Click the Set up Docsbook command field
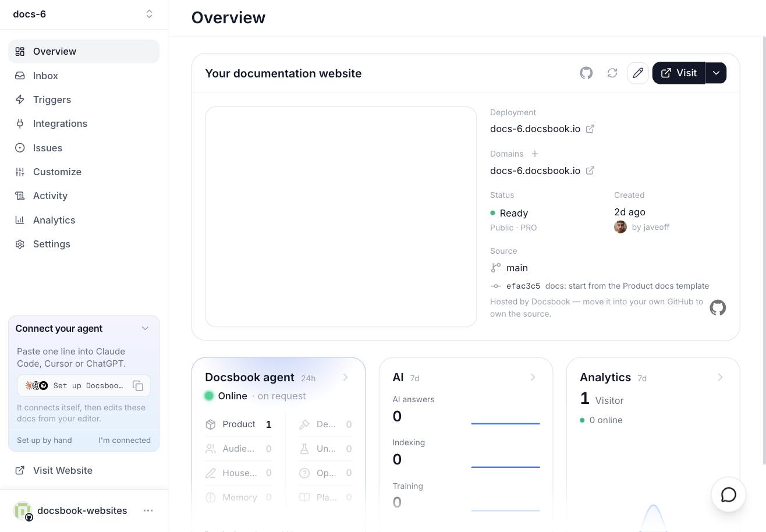Screen dimensions: 766x532 (x=84, y=385)
